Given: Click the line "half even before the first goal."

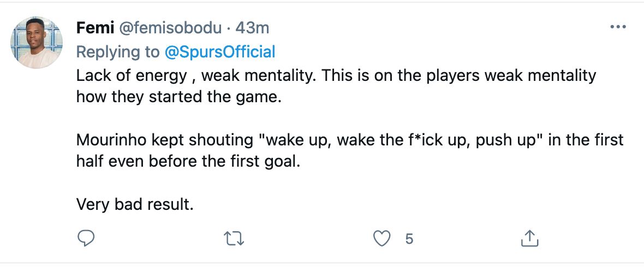Looking at the screenshot, I should pos(188,163).
